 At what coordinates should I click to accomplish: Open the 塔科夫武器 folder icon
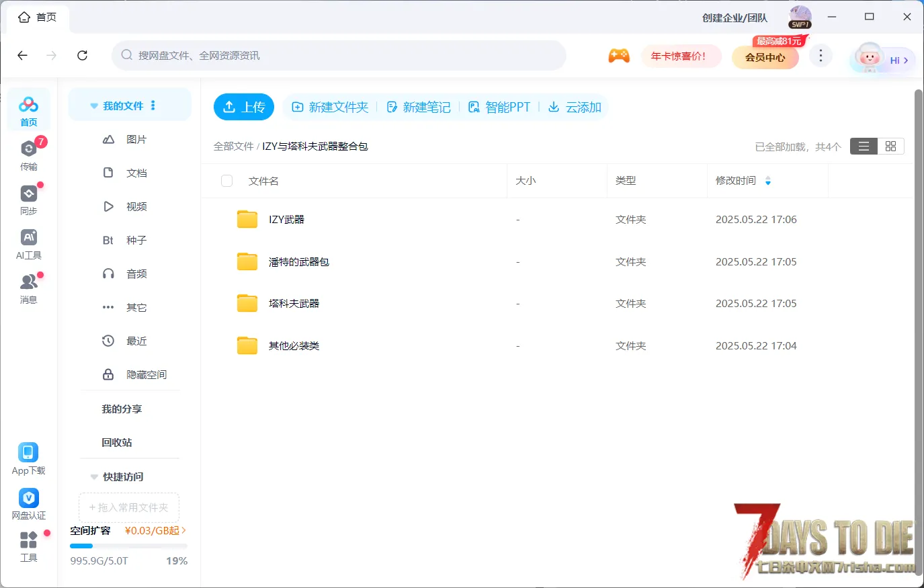pos(247,303)
